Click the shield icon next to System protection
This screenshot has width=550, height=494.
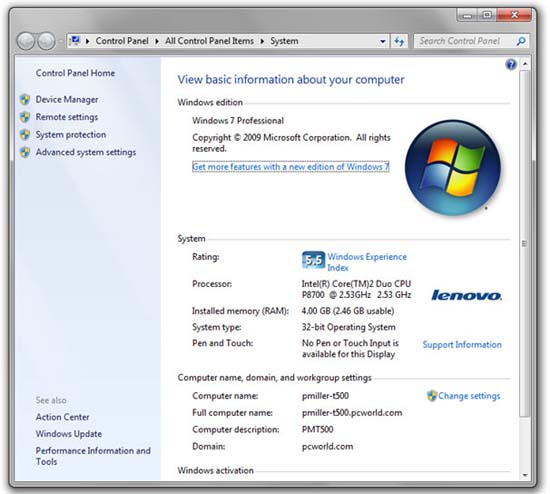pos(25,135)
